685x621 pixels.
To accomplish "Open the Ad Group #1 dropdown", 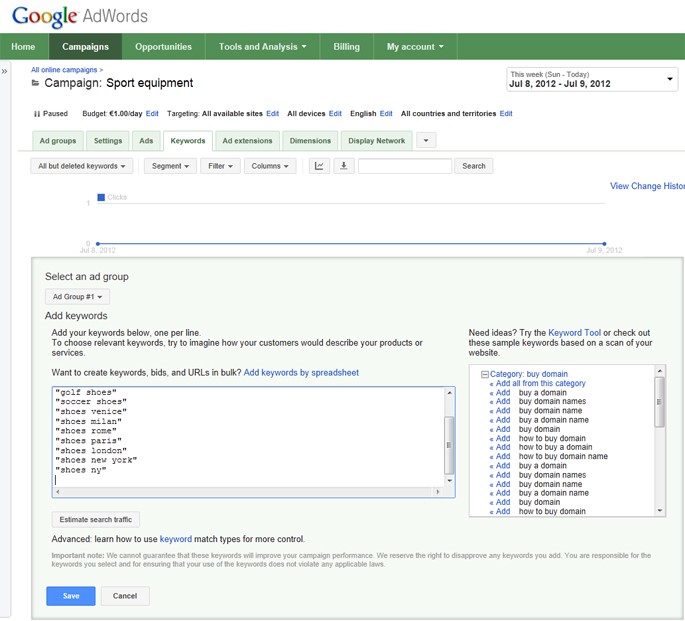I will click(x=77, y=297).
